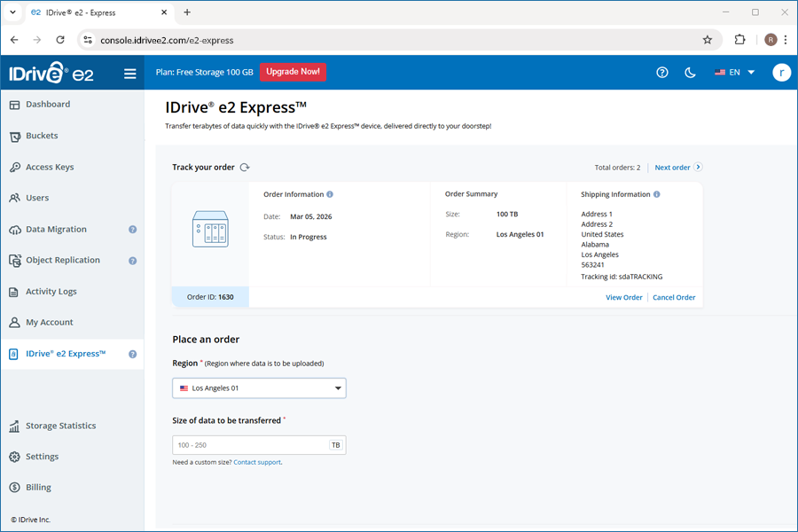The height and width of the screenshot is (532, 798).
Task: Click the Tracking id: sdaTRACKING text
Action: pyautogui.click(x=622, y=277)
